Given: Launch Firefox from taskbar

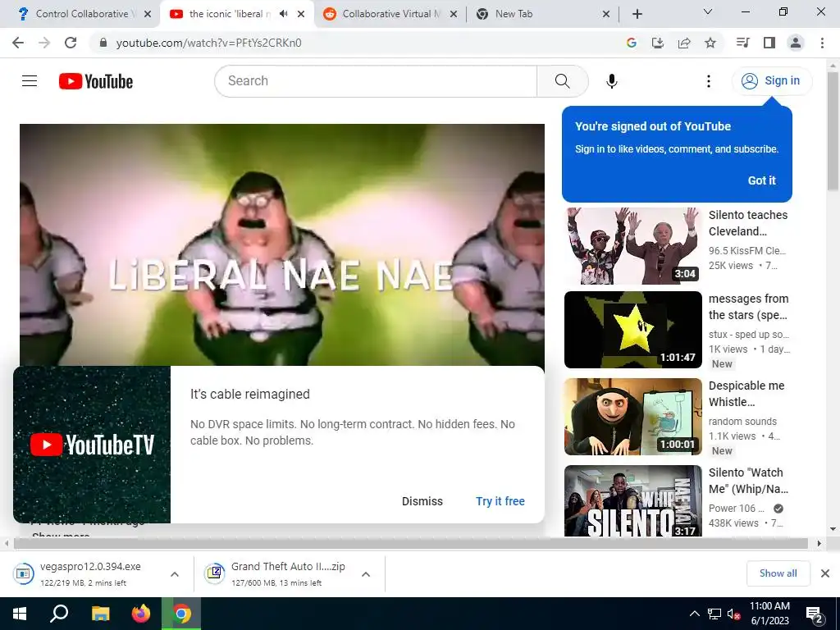Looking at the screenshot, I should pos(141,614).
